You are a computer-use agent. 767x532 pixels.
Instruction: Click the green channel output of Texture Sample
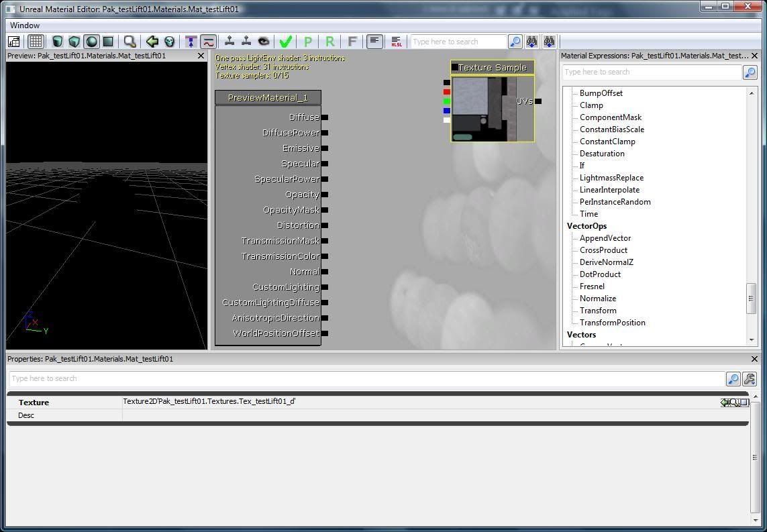pos(447,101)
